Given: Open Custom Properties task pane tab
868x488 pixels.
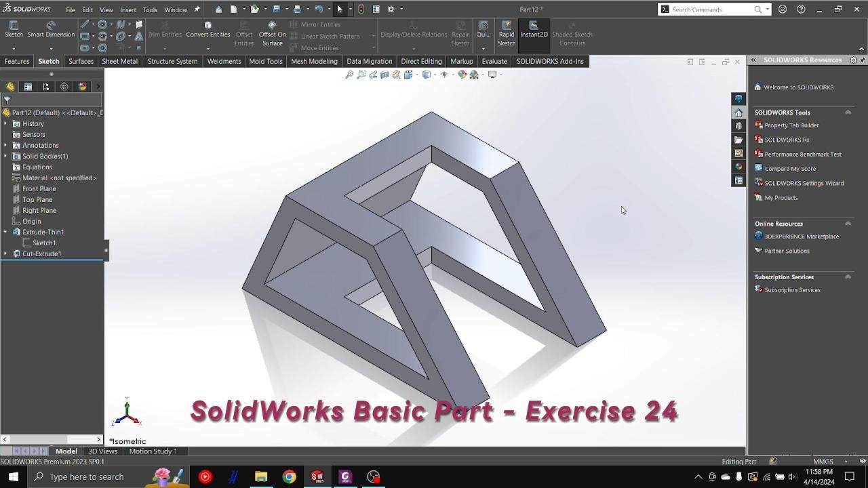Looking at the screenshot, I should point(739,180).
